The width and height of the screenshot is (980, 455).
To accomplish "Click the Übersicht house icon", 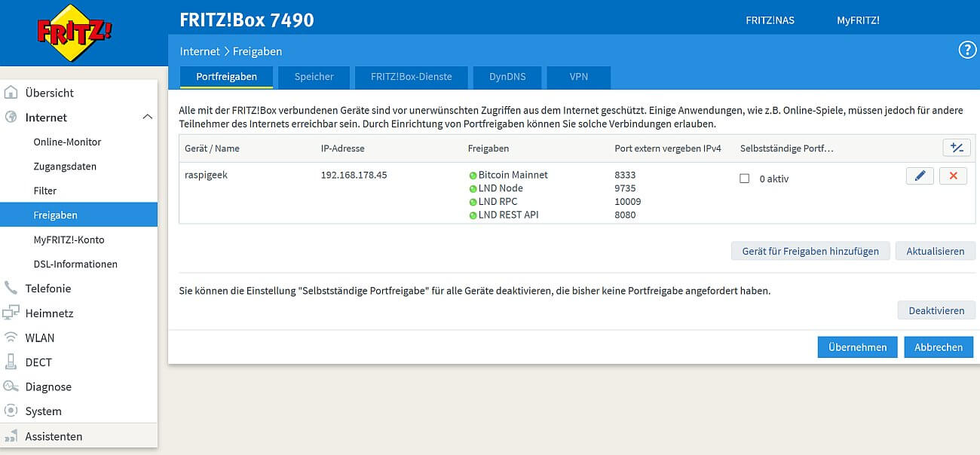I will tap(11, 93).
